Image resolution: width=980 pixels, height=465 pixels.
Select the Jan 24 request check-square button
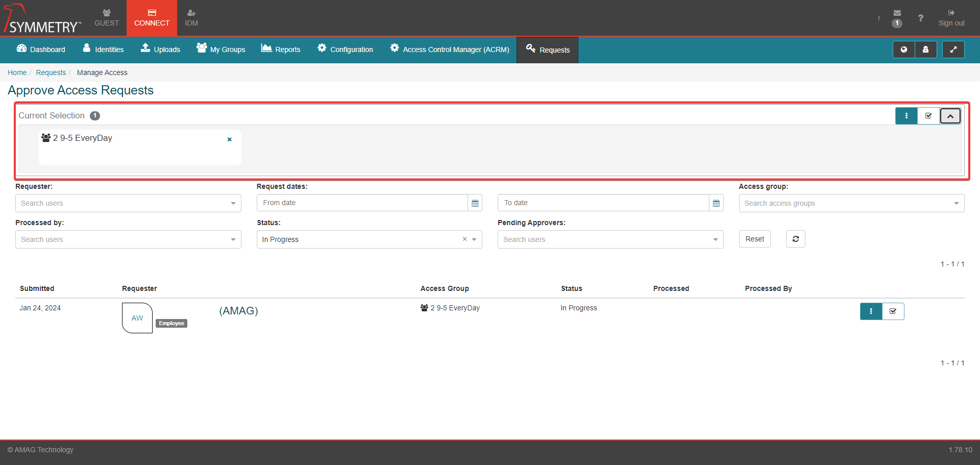[x=893, y=311]
